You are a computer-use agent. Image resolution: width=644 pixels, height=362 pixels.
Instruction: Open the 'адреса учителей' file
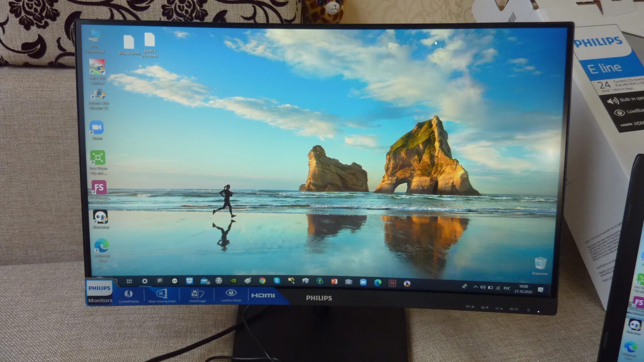[150, 40]
